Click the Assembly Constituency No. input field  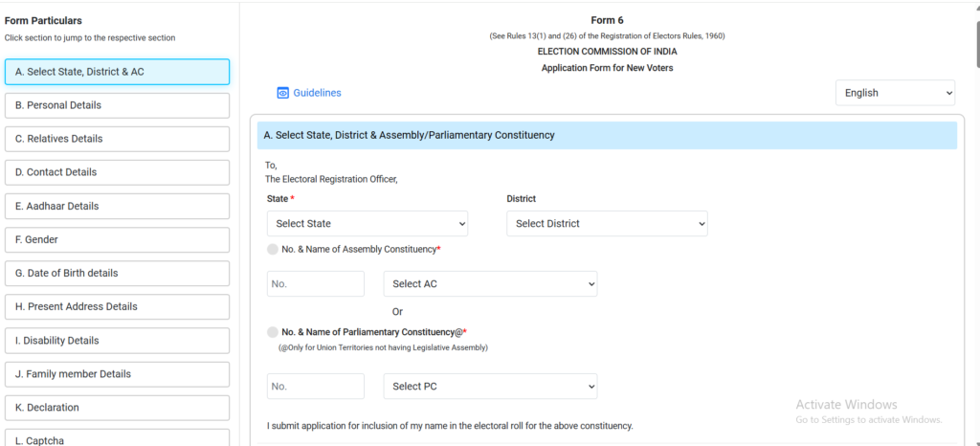316,284
